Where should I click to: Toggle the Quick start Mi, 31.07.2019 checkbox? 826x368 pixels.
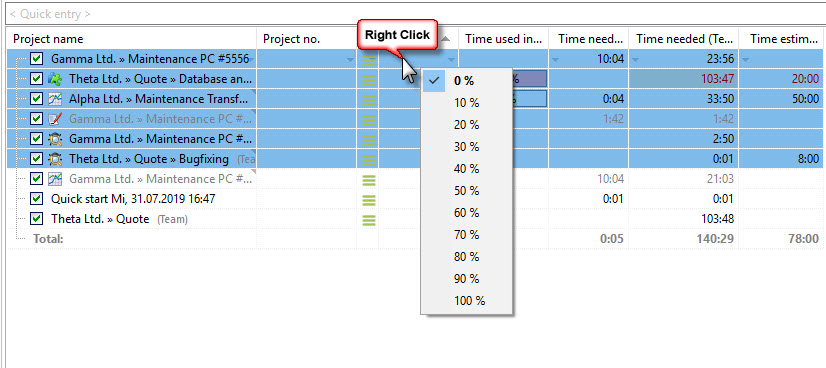click(x=36, y=199)
